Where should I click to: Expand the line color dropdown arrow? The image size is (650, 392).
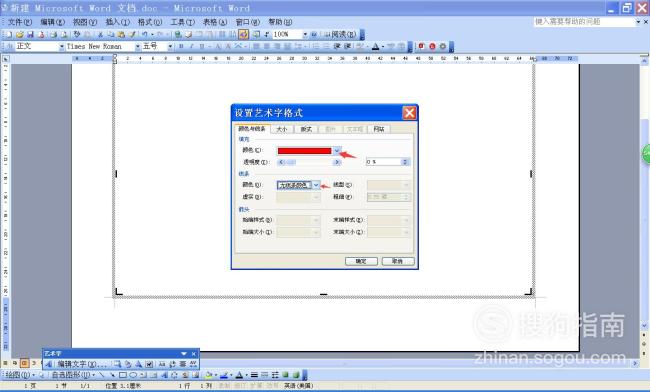tap(316, 185)
